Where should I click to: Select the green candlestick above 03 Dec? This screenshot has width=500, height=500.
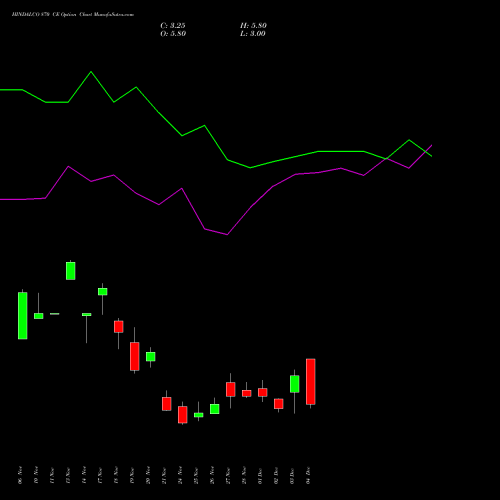(295, 384)
